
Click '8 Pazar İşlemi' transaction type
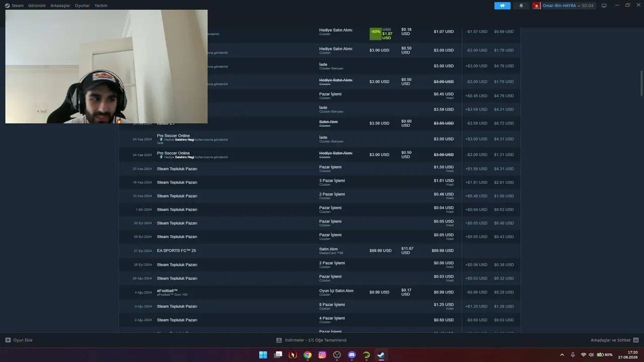(332, 305)
